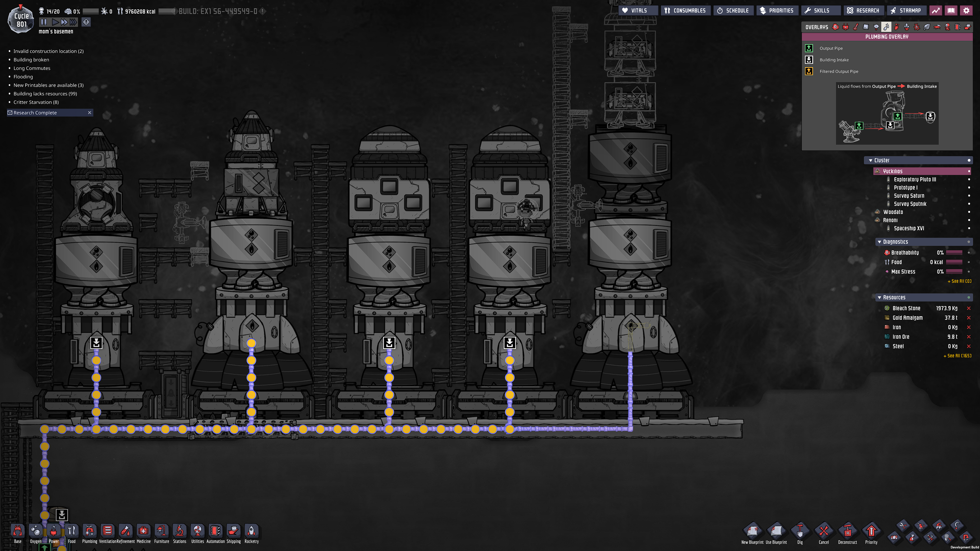980x551 pixels.
Task: Select the Temperature overlay thermometer icon
Action: pos(856,27)
